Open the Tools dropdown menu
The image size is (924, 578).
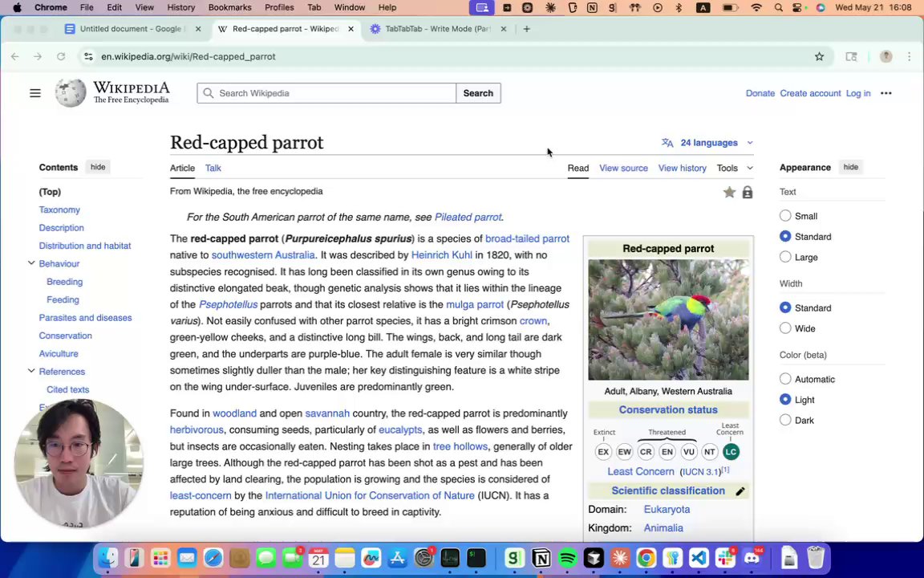(x=734, y=168)
